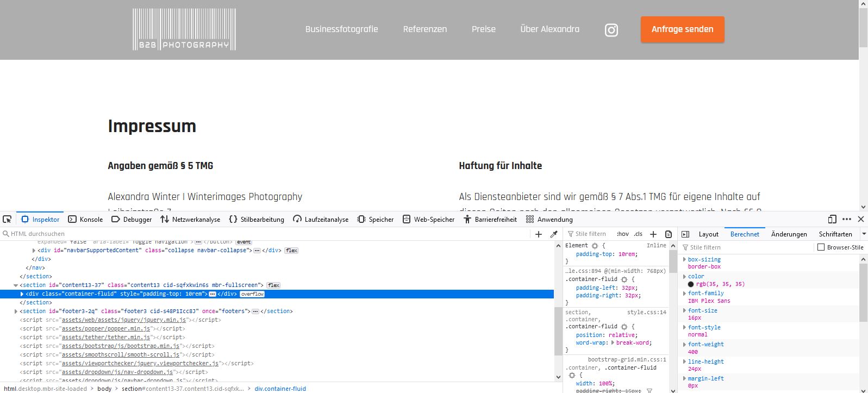Screen dimensions: 868x393
Task: Click the Anfrage senden button
Action: click(x=682, y=29)
